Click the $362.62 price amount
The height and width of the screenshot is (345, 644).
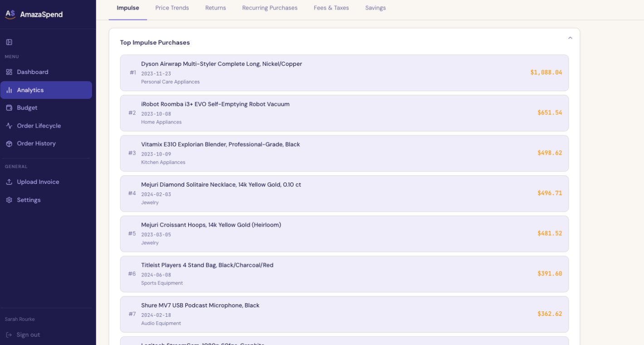pos(550,314)
